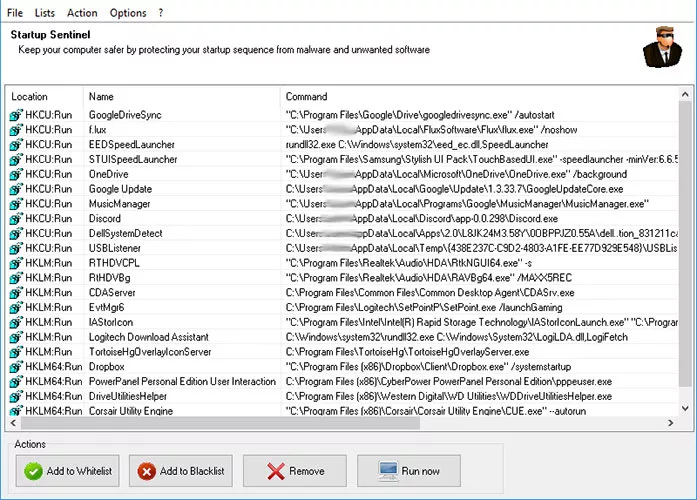Click the Dropbox row icon
Viewport: 697px width, 500px height.
[x=16, y=367]
